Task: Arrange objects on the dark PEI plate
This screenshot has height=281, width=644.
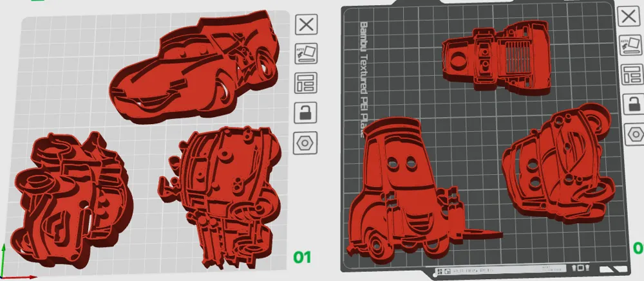Action: coord(632,75)
